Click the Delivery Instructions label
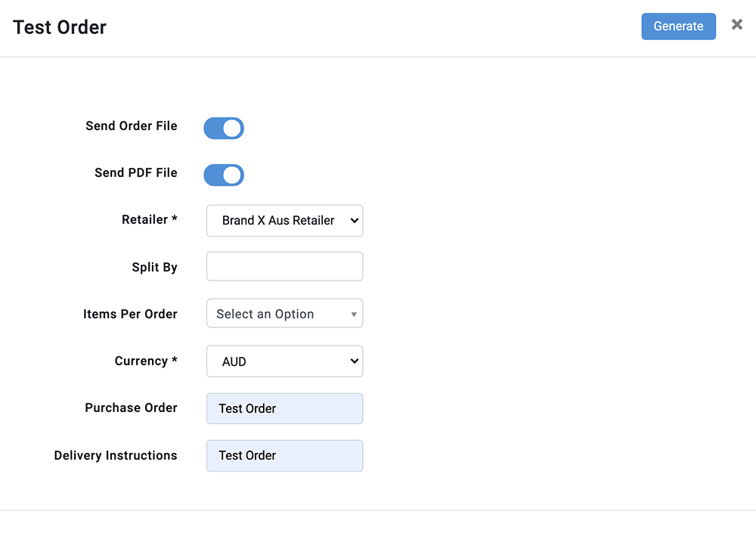 pos(115,456)
